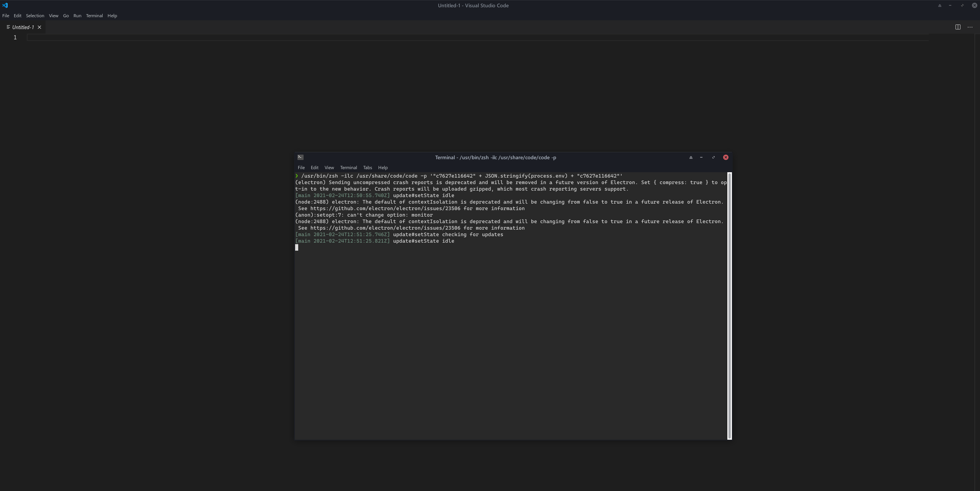The width and height of the screenshot is (980, 491).
Task: Open the Selection menu in VS Code
Action: (x=35, y=16)
